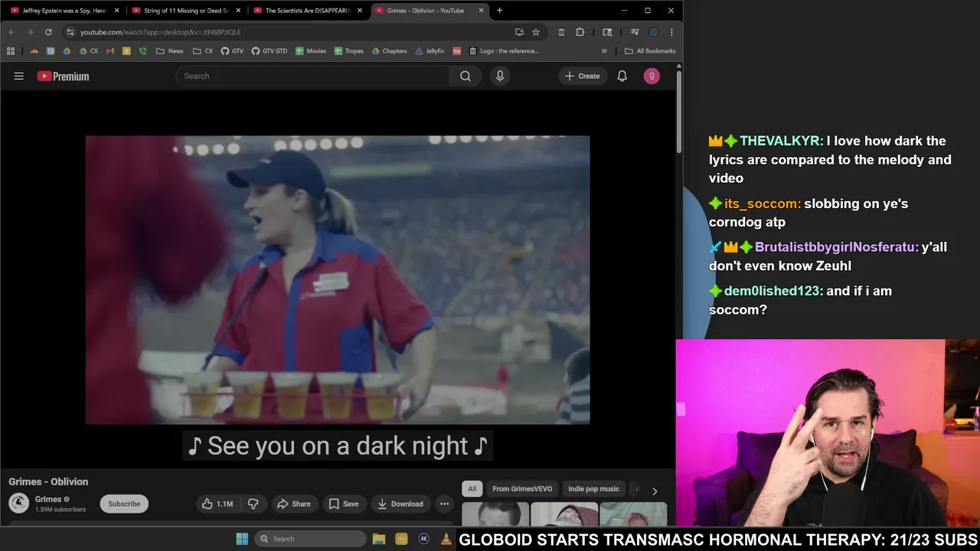The width and height of the screenshot is (980, 551).
Task: Open the Movies bookmark
Action: 310,51
